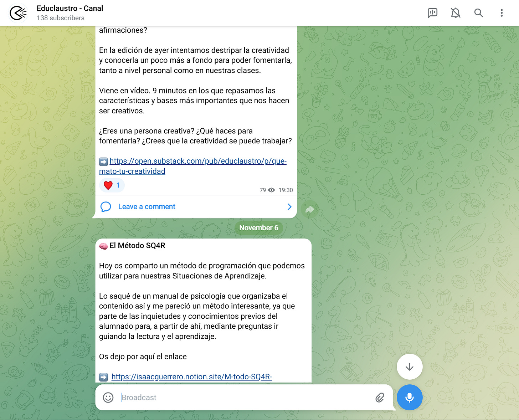The height and width of the screenshot is (420, 519).
Task: Toggle the muted notifications bell
Action: click(455, 13)
